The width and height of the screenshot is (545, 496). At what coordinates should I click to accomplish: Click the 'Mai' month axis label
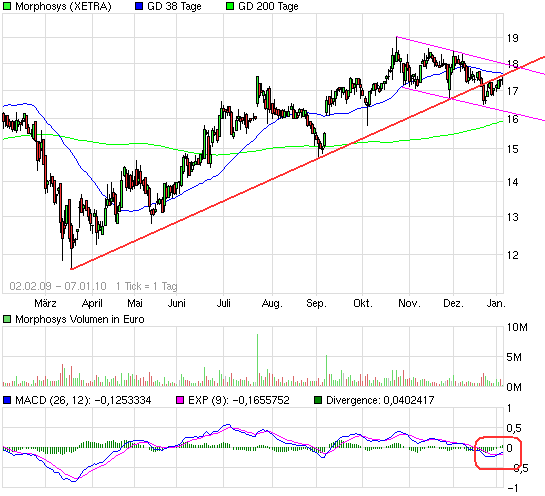tap(135, 303)
